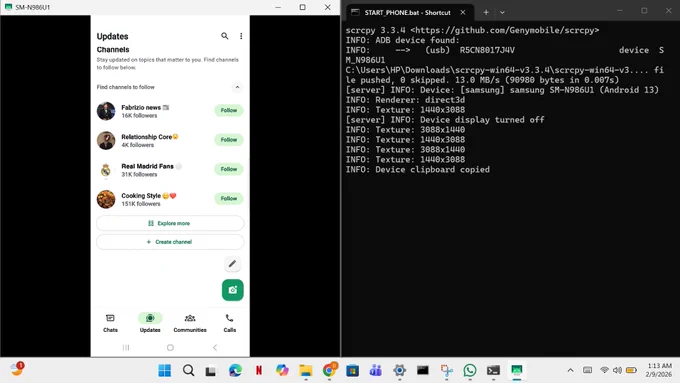Open Copilot from the taskbar

click(x=282, y=370)
